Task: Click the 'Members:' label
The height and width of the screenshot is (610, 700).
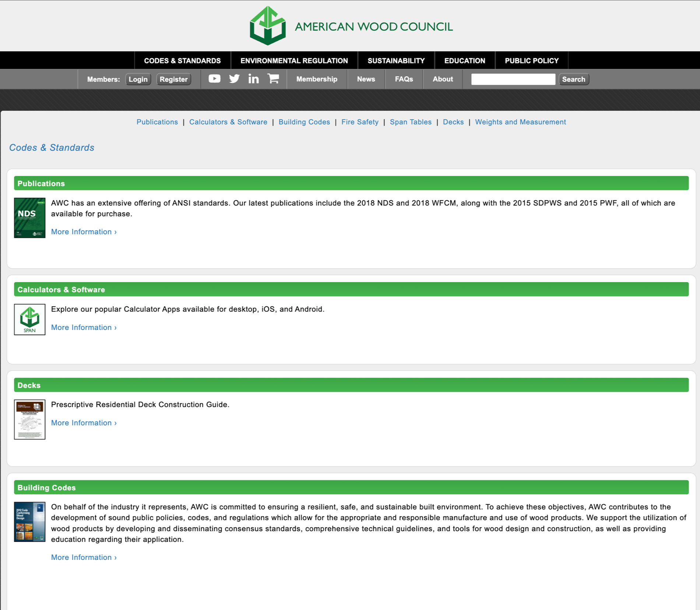Action: [x=103, y=79]
